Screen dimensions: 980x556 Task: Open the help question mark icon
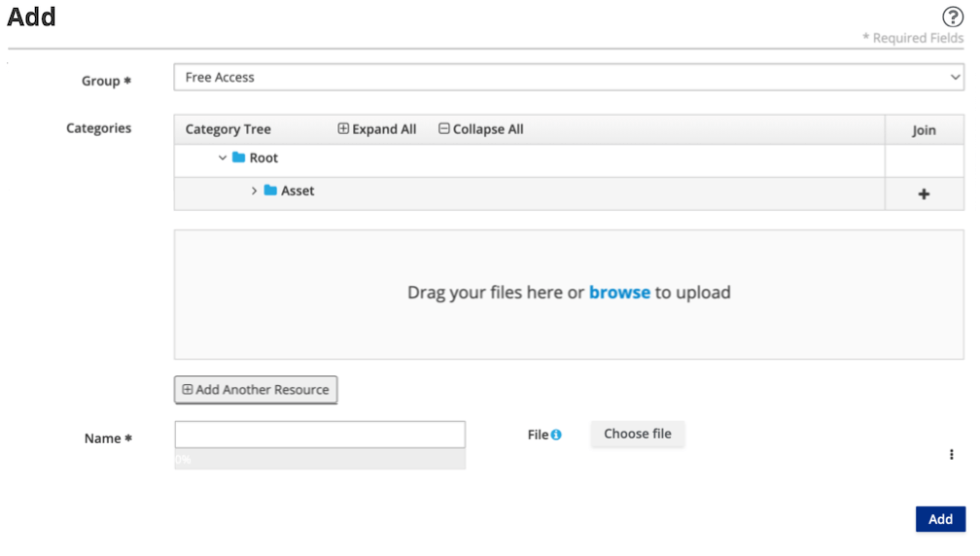click(953, 17)
